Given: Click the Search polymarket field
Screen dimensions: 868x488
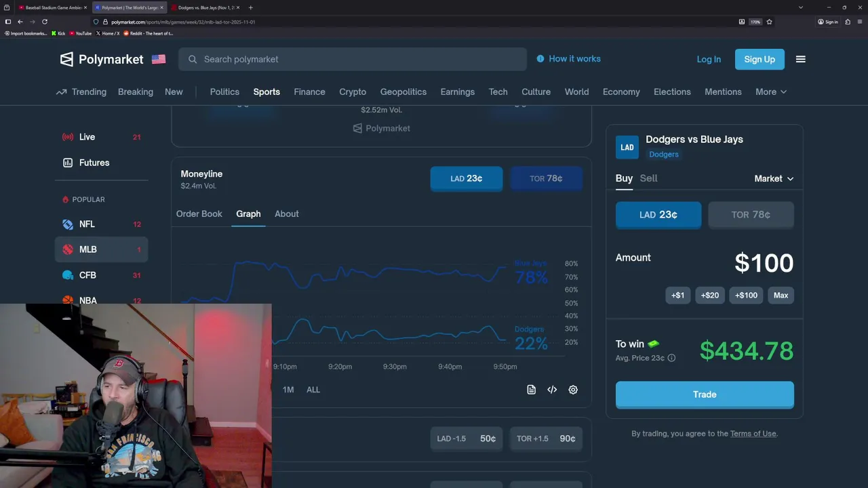Looking at the screenshot, I should pos(353,59).
